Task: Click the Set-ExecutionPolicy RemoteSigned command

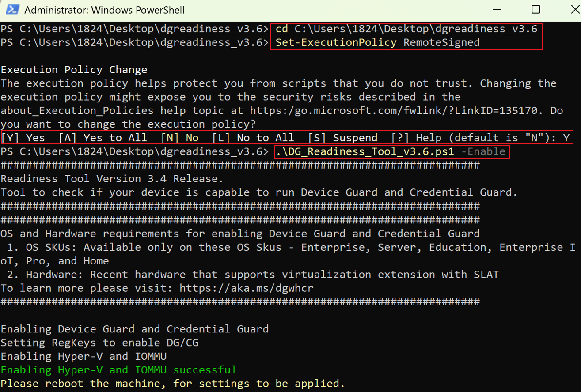Action: tap(378, 43)
